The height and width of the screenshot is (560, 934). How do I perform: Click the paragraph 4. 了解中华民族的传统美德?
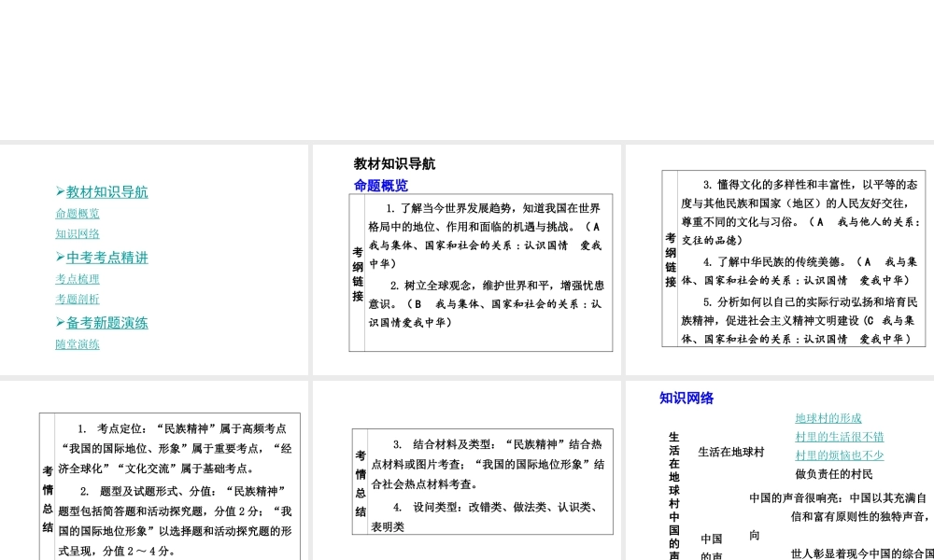click(800, 271)
